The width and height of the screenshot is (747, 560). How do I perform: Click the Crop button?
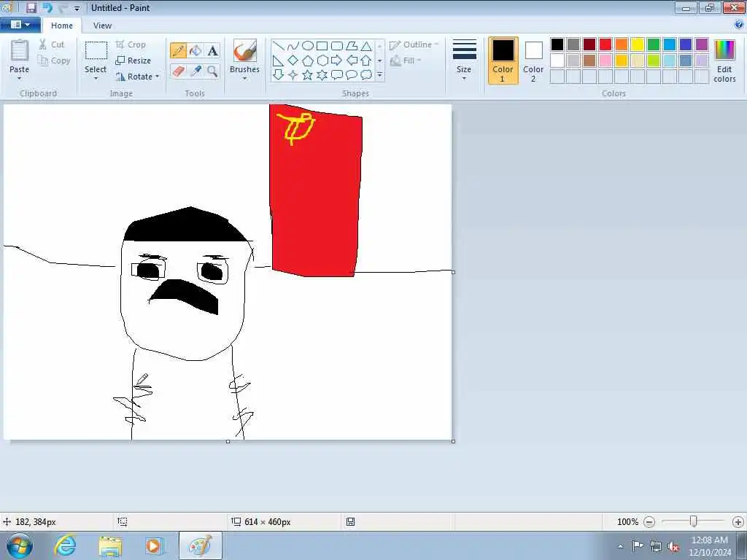pyautogui.click(x=131, y=44)
